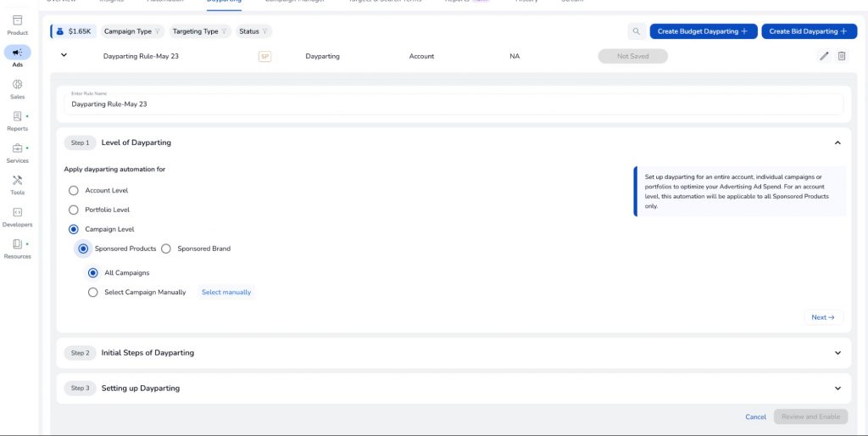Click the Step 3 label badge

81,388
